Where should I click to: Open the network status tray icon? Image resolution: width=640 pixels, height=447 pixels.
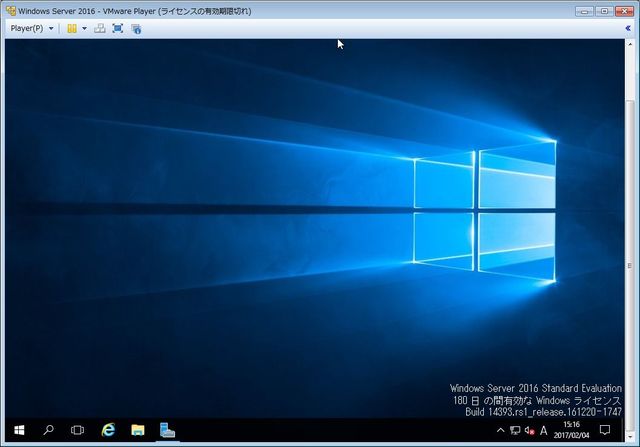pos(515,430)
